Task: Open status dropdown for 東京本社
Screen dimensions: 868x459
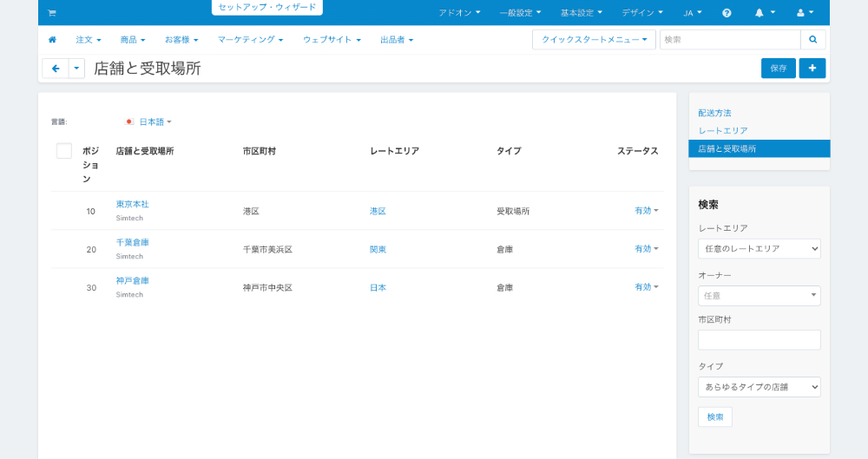Action: point(646,210)
